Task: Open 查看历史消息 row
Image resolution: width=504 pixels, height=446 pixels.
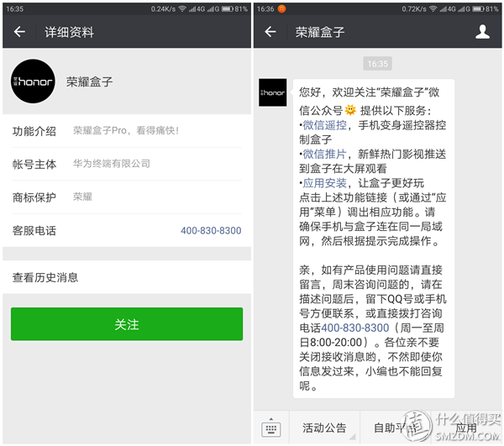Action: 127,277
